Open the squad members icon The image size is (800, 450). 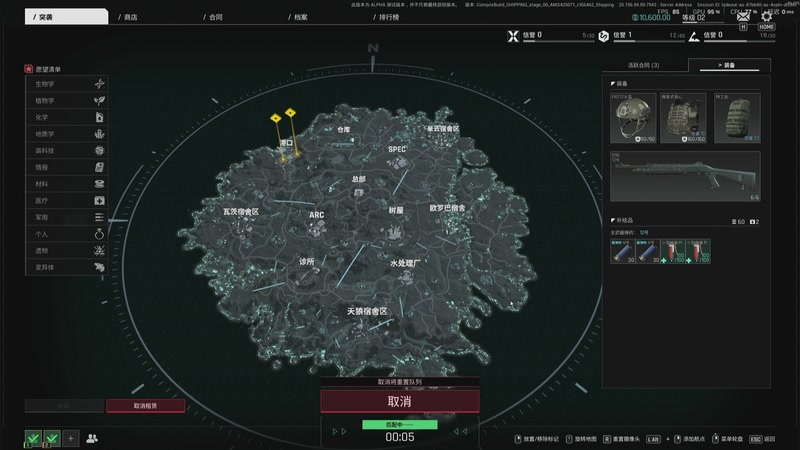[92, 438]
